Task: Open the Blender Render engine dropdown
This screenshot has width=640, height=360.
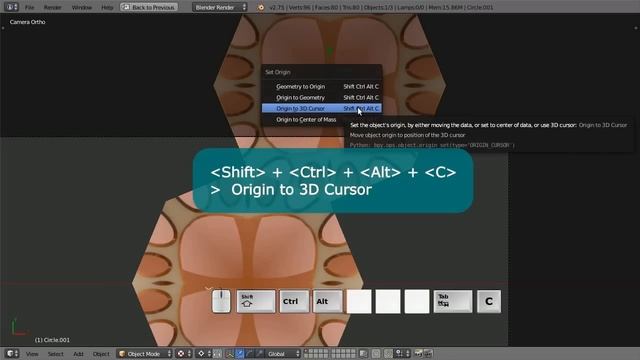Action: click(220, 7)
